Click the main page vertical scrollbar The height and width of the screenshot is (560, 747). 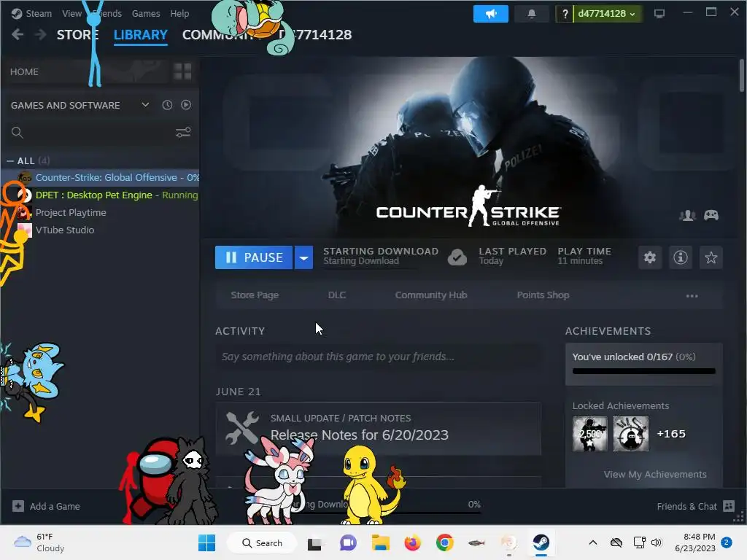tap(742, 75)
